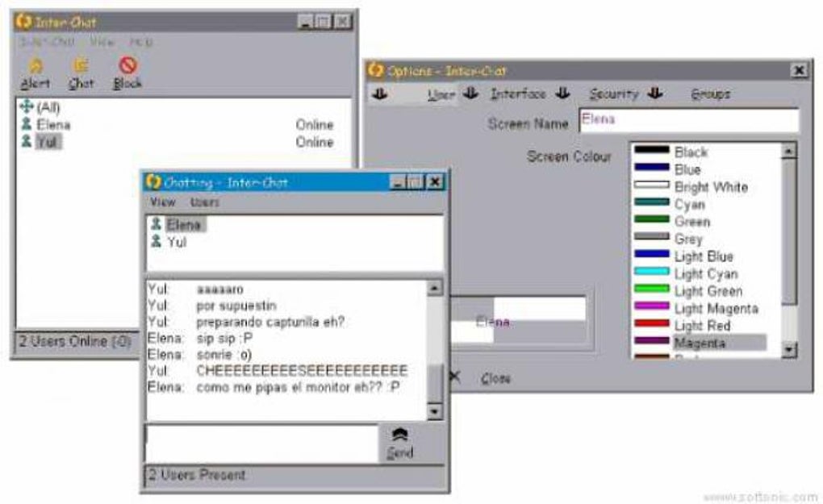
Task: Click the logo icon in Options title bar
Action: click(x=375, y=69)
